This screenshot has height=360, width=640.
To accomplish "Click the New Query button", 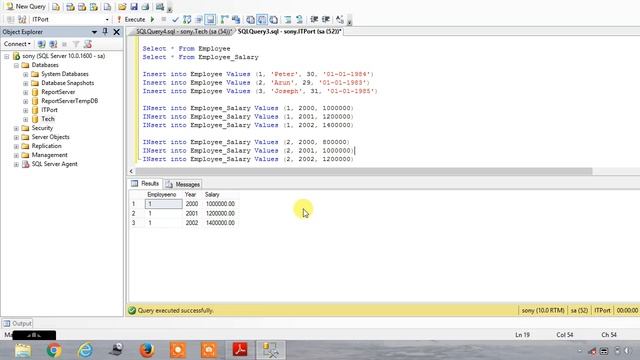I will [x=26, y=7].
